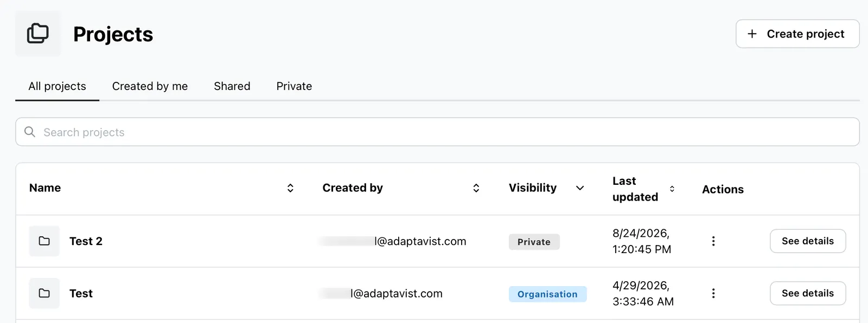Click the Private visibility badge
Viewport: 868px width, 323px height.
tap(534, 242)
